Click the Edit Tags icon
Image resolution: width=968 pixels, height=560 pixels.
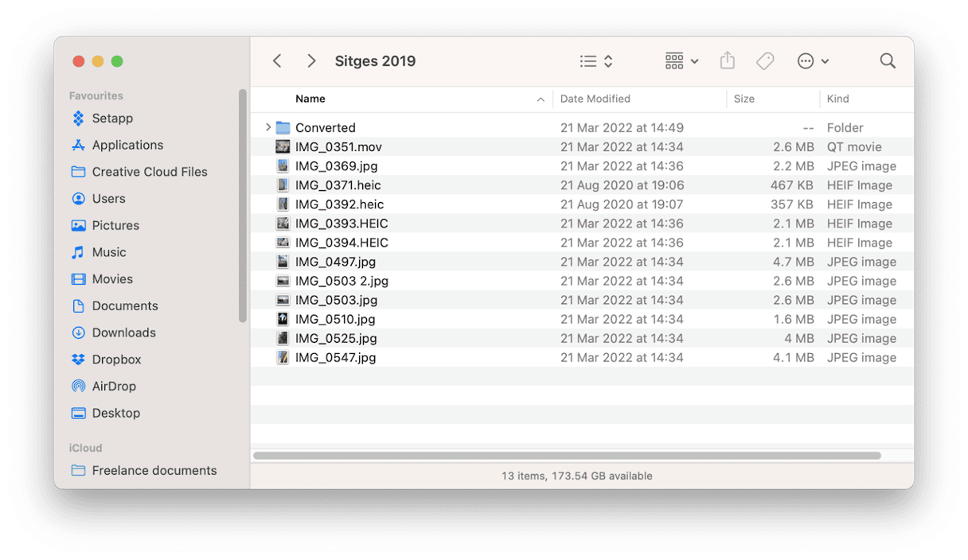pos(765,61)
